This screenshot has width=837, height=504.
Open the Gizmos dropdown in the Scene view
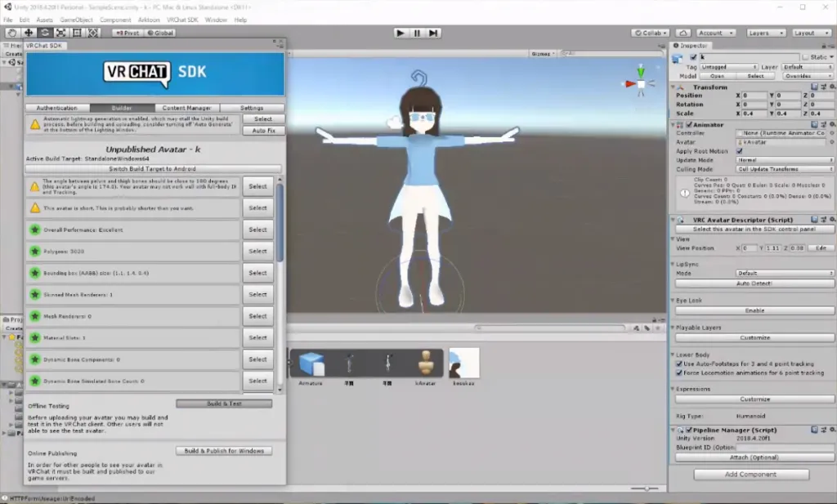[544, 54]
